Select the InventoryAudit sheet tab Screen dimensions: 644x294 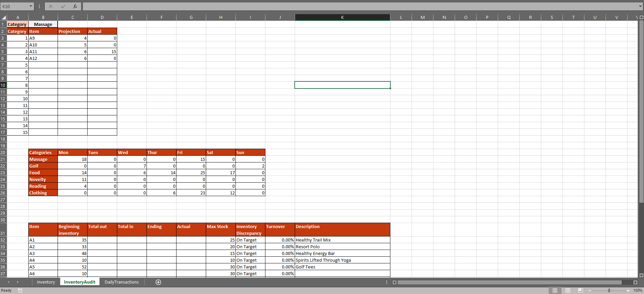pos(79,282)
